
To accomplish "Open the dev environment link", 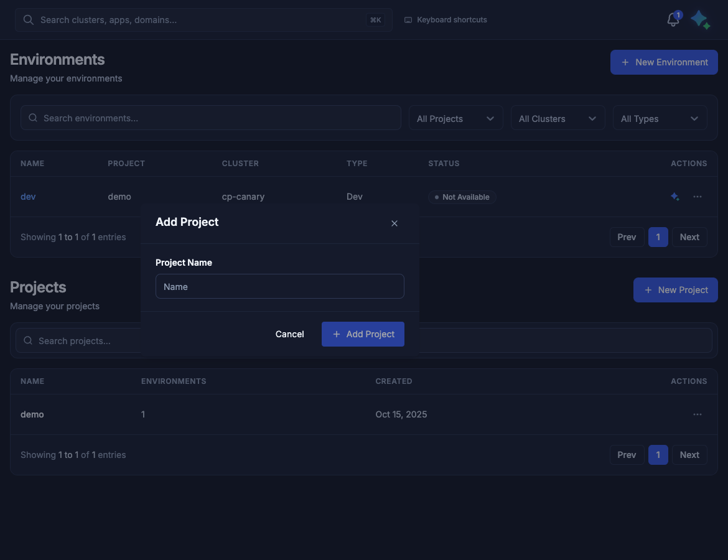I will tap(28, 197).
